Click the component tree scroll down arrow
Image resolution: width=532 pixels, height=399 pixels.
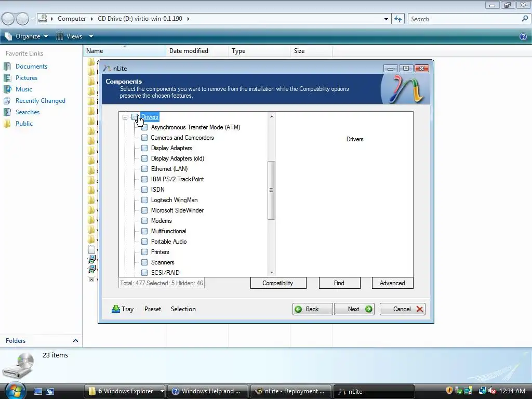[271, 272]
